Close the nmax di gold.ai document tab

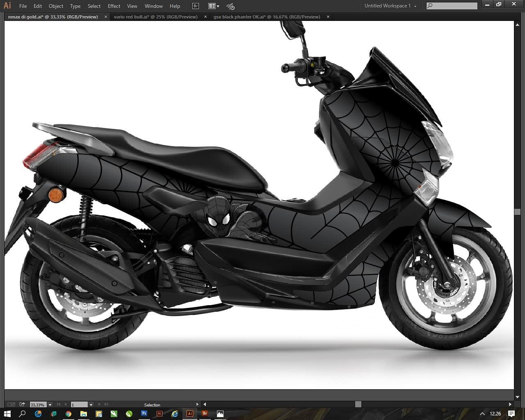tap(106, 17)
